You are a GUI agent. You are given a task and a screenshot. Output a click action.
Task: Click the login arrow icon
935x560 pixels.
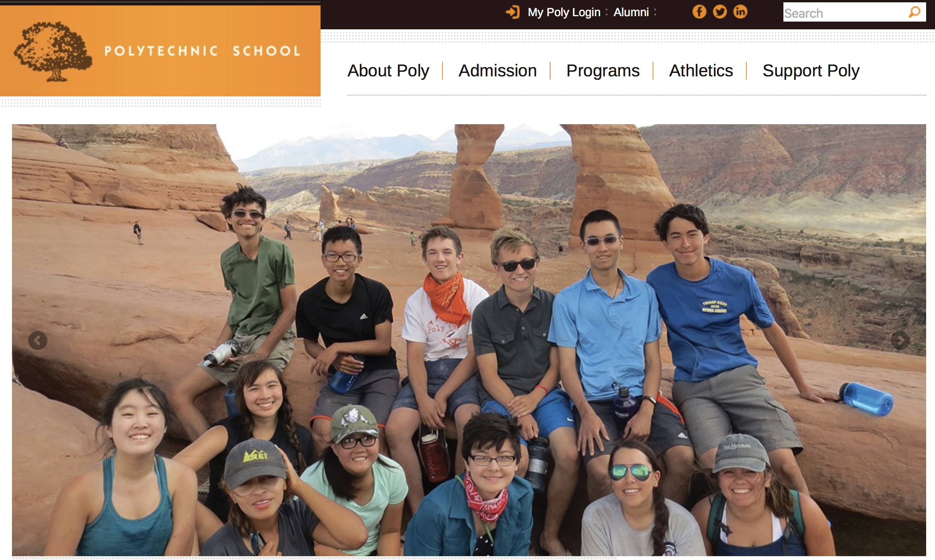(x=513, y=12)
